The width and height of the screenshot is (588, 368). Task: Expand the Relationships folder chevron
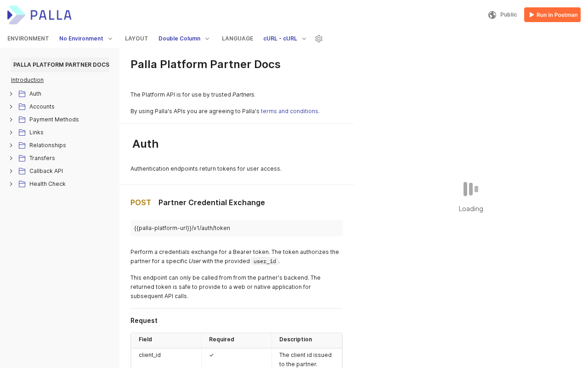pyautogui.click(x=11, y=145)
